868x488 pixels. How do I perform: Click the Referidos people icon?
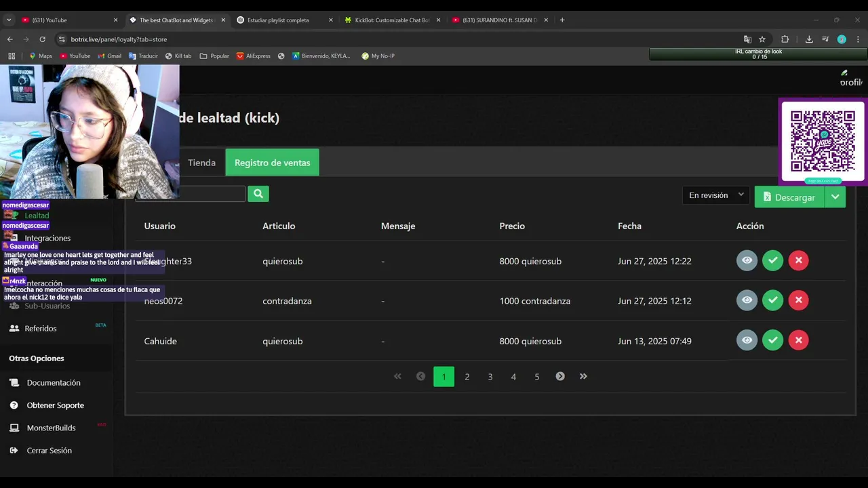pyautogui.click(x=14, y=328)
